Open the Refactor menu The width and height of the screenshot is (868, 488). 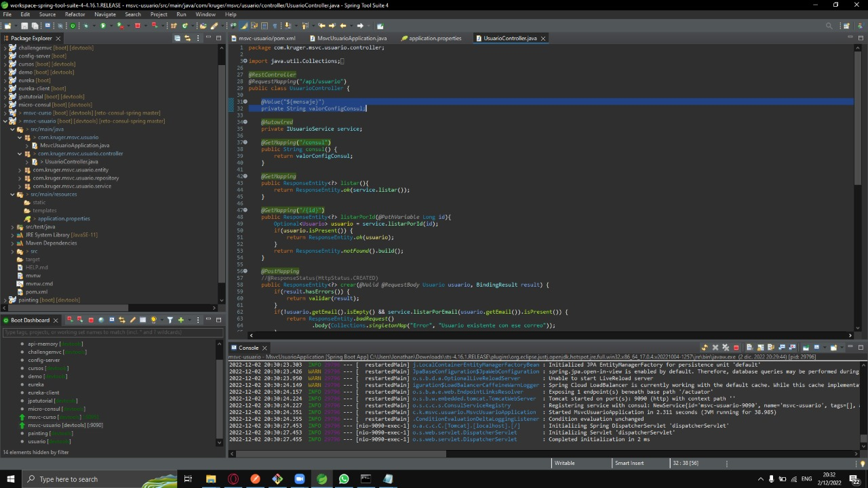coord(75,14)
